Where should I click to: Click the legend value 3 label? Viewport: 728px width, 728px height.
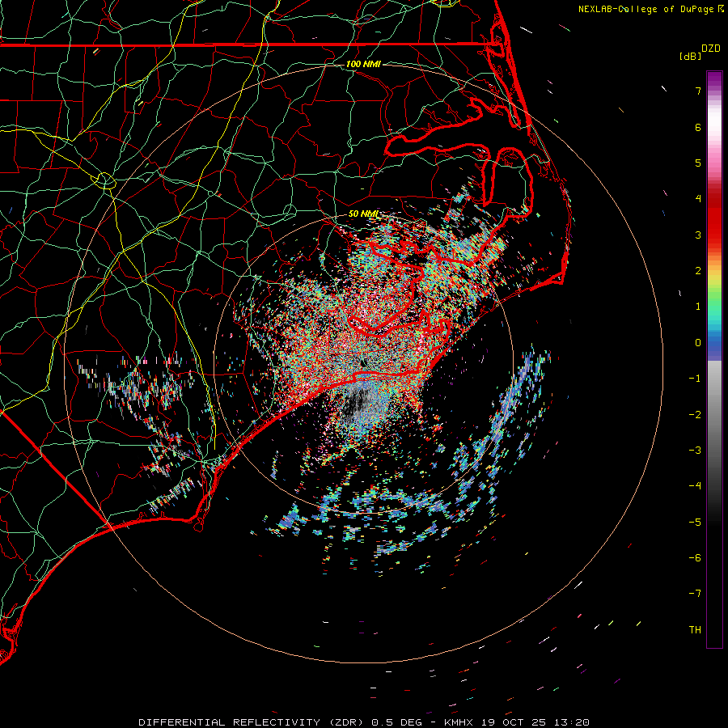(698, 235)
